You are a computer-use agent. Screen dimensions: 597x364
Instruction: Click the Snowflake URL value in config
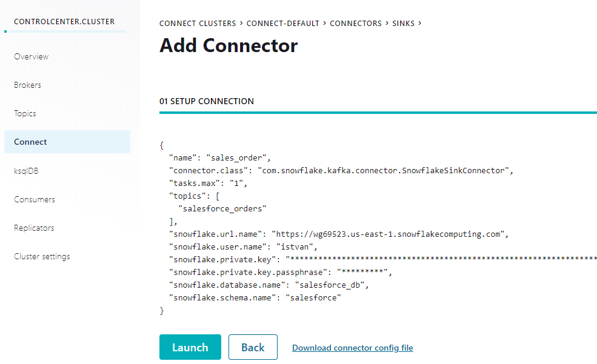coord(388,233)
